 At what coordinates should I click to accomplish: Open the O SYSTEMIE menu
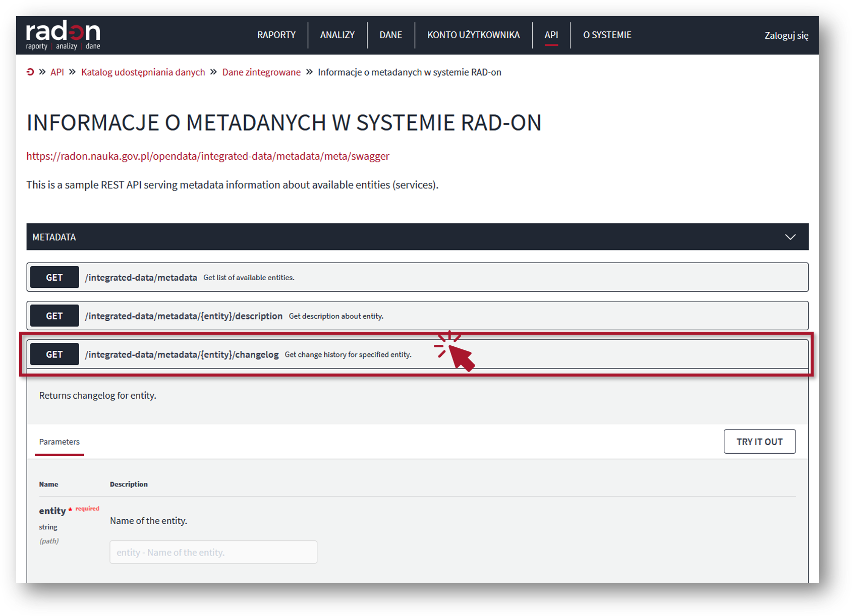[607, 35]
